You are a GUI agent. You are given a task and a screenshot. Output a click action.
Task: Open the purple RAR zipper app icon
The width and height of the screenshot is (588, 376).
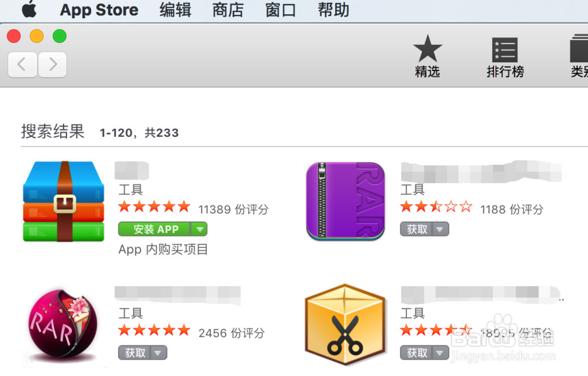coord(346,202)
